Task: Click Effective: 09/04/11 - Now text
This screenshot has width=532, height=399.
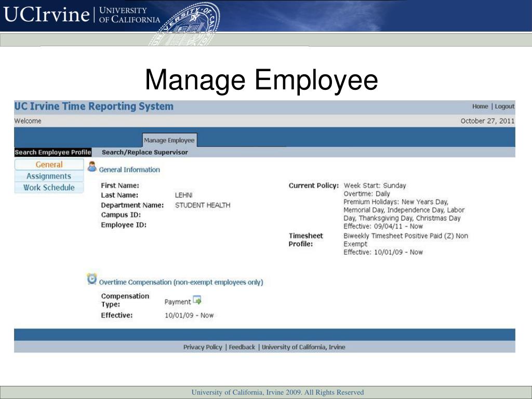Action: [383, 227]
